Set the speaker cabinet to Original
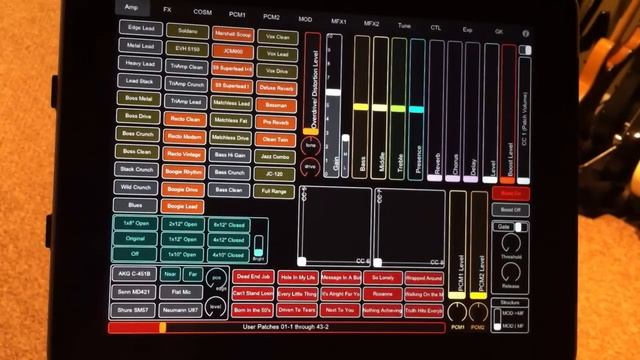640x360 pixels. (x=135, y=238)
